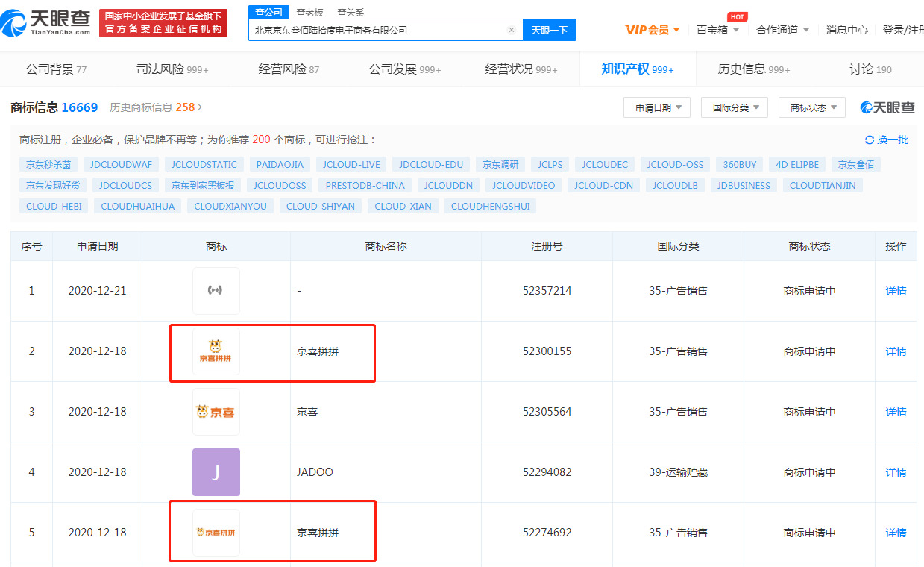Image resolution: width=924 pixels, height=567 pixels.
Task: Open the 司法风险 tab
Action: (172, 69)
